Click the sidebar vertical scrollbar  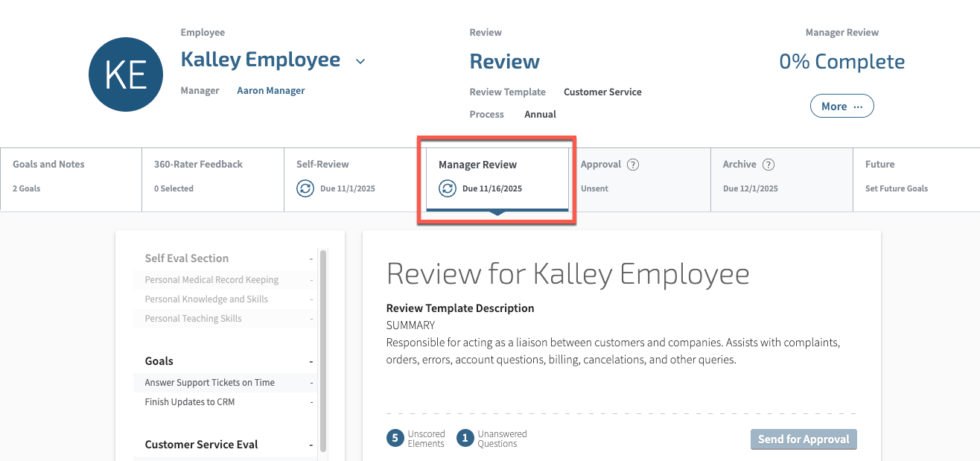pyautogui.click(x=323, y=351)
